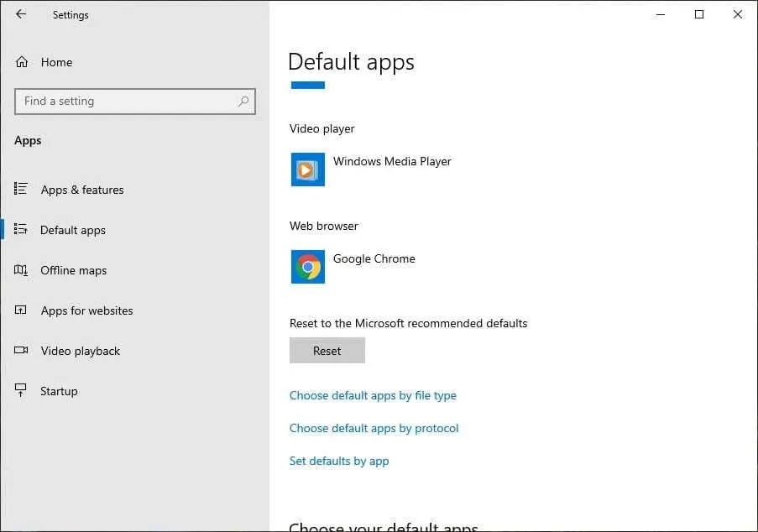758x532 pixels.
Task: Click the search magnifier icon
Action: pyautogui.click(x=243, y=101)
